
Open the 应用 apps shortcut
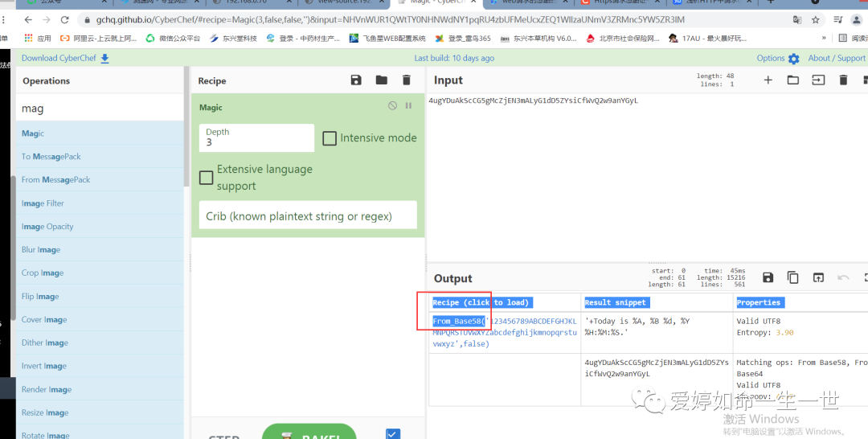pyautogui.click(x=38, y=39)
